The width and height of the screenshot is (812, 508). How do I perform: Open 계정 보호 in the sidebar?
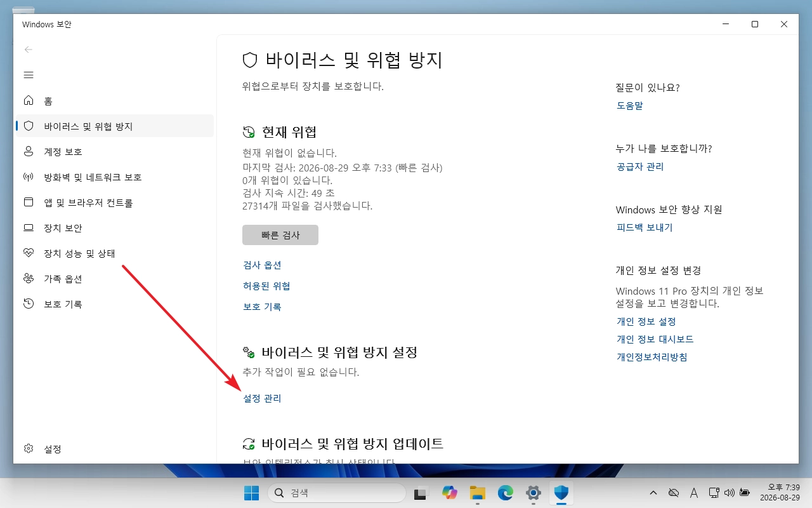click(115, 152)
